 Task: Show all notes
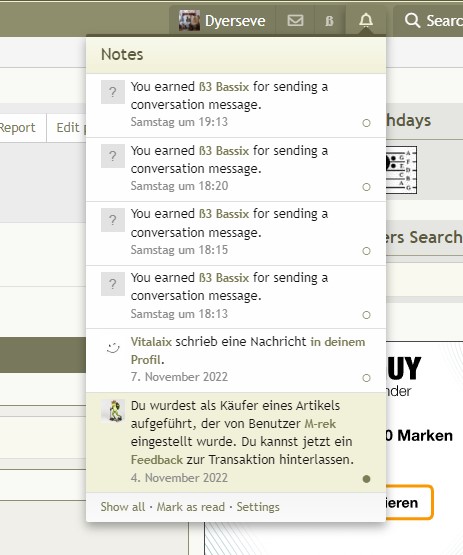(x=122, y=507)
